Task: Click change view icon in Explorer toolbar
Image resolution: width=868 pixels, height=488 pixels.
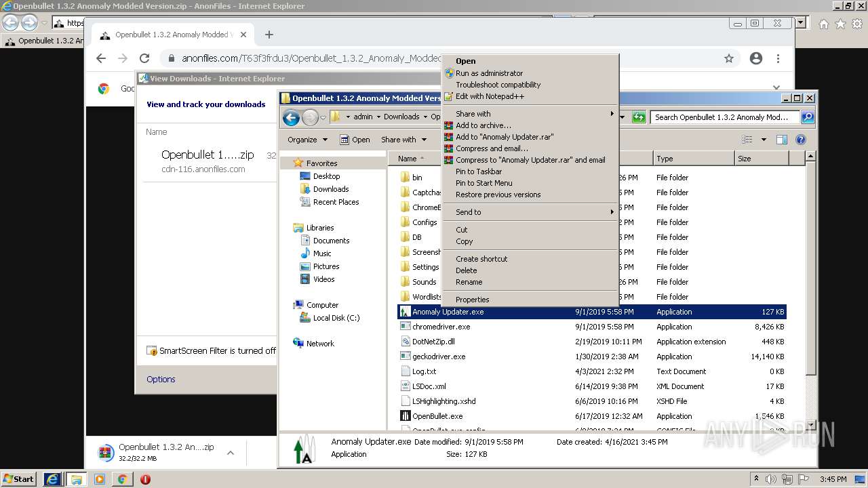Action: (x=747, y=140)
